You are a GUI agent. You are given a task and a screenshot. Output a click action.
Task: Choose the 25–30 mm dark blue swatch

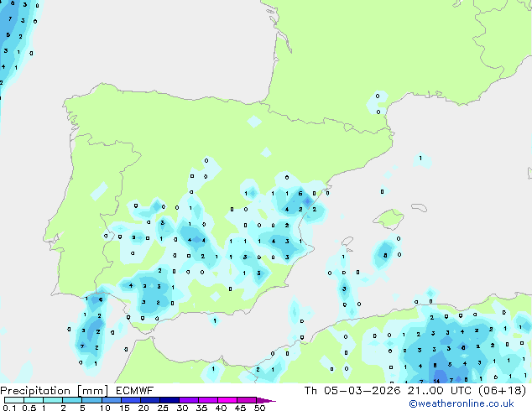[169, 400]
